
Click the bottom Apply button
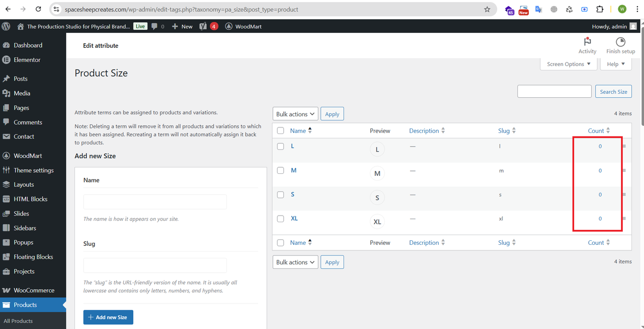pos(332,262)
